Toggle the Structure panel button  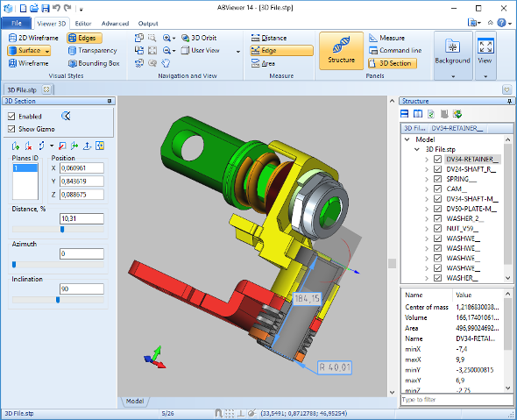[x=341, y=51]
